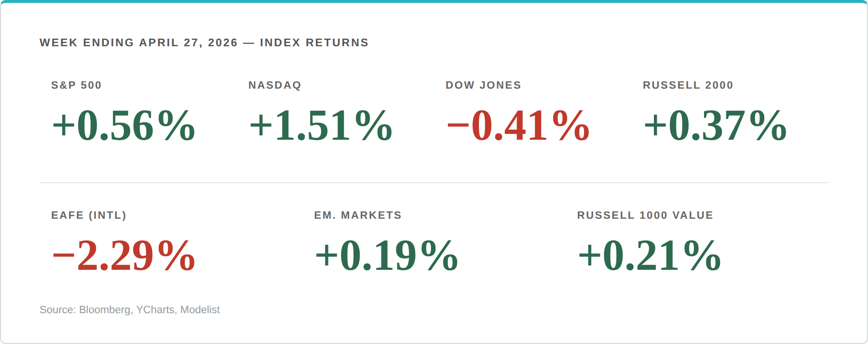Select the Dow Jones label
Viewport: 868px width, 344px height.
483,85
